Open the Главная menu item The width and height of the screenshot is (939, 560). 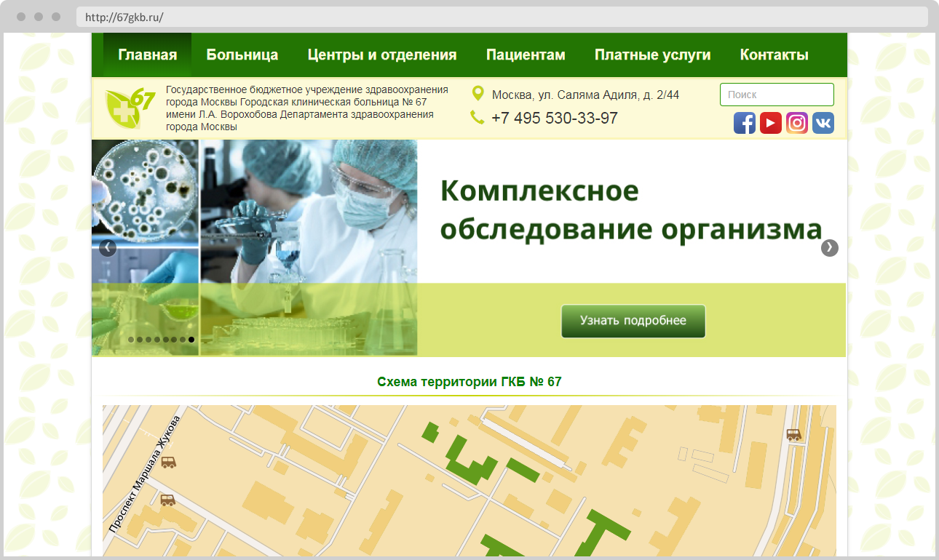148,55
